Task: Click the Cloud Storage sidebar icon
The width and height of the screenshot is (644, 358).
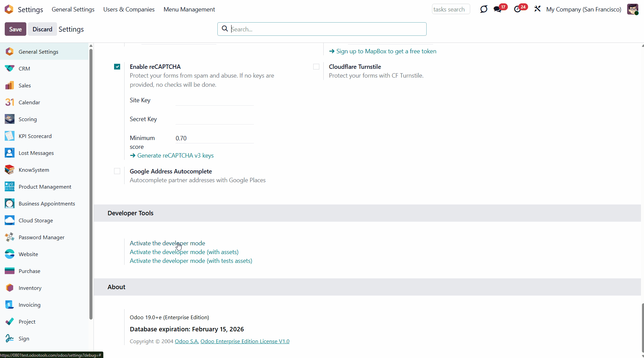Action: 9,220
